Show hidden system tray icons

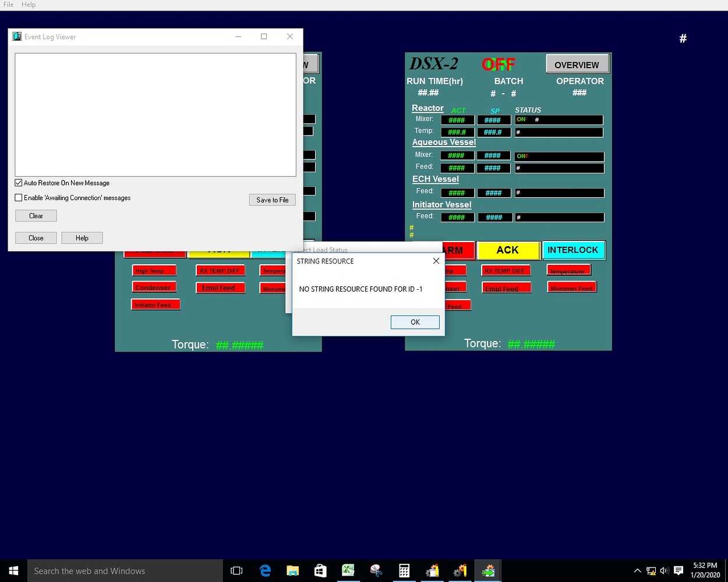click(x=637, y=571)
